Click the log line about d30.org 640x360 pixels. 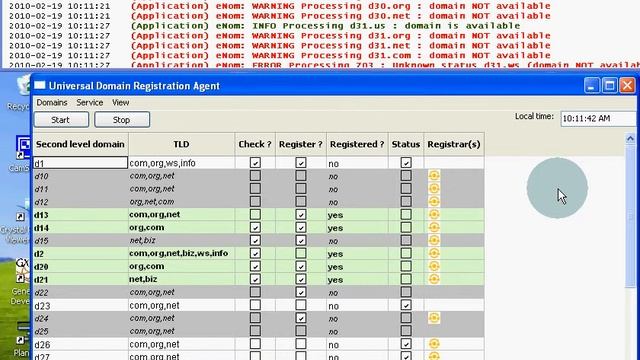tap(280, 6)
